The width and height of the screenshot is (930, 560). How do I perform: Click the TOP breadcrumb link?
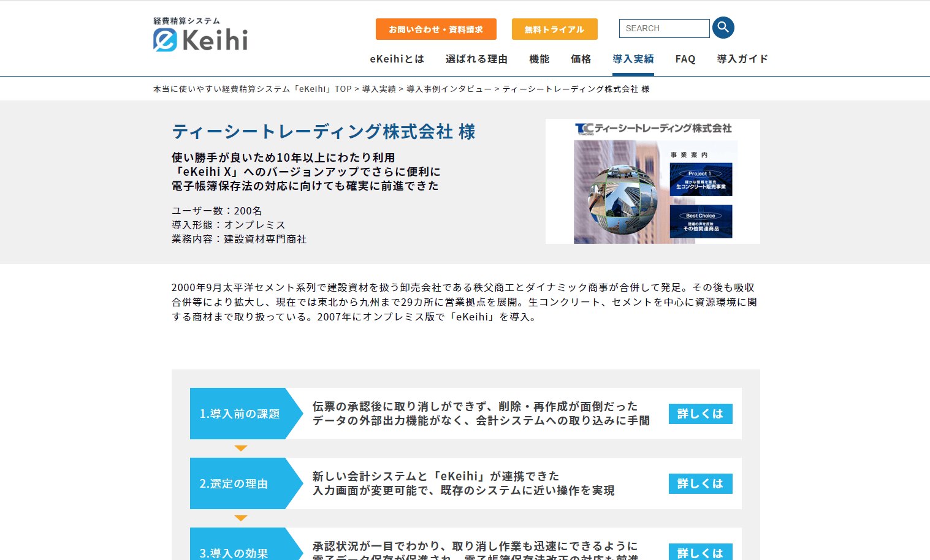(252, 89)
